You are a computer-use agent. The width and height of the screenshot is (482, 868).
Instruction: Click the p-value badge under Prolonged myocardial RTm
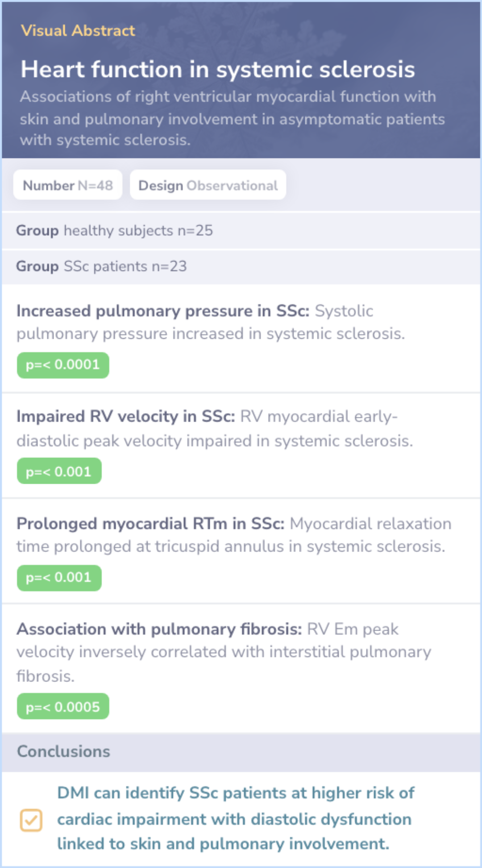(x=59, y=577)
